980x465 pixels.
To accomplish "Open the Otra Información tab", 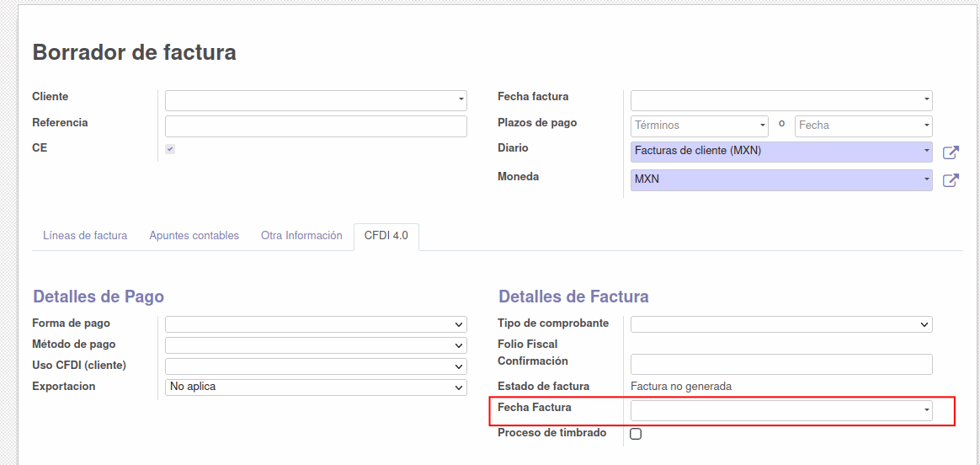I will click(301, 236).
